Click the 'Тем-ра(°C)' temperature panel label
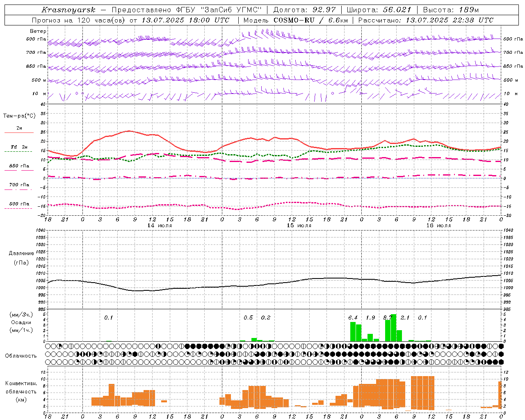Image resolution: width=525 pixels, height=420 pixels. [19, 116]
